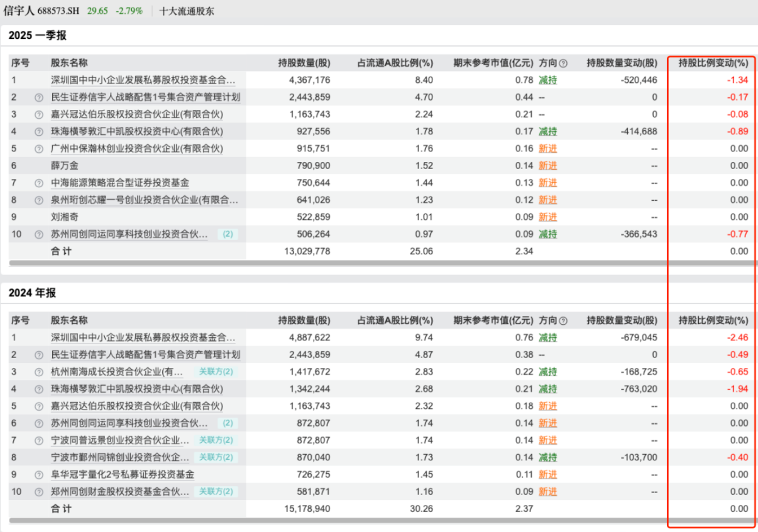Sort 2024 年报 by 序号 header
758x532 pixels.
[20, 320]
